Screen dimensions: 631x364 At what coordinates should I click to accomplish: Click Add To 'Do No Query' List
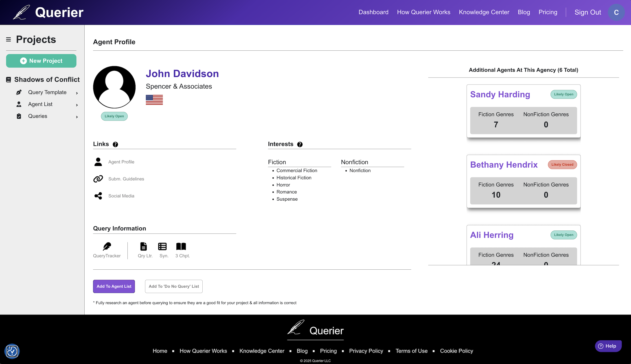pyautogui.click(x=174, y=286)
